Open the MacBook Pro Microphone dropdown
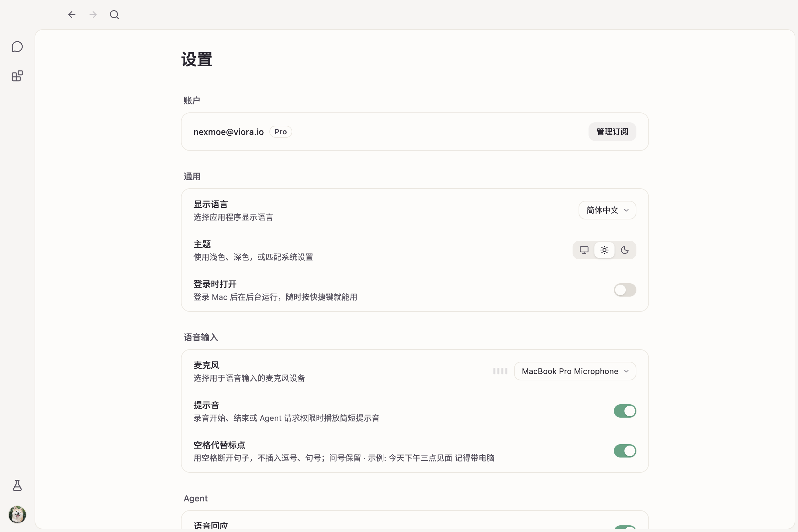 click(575, 371)
